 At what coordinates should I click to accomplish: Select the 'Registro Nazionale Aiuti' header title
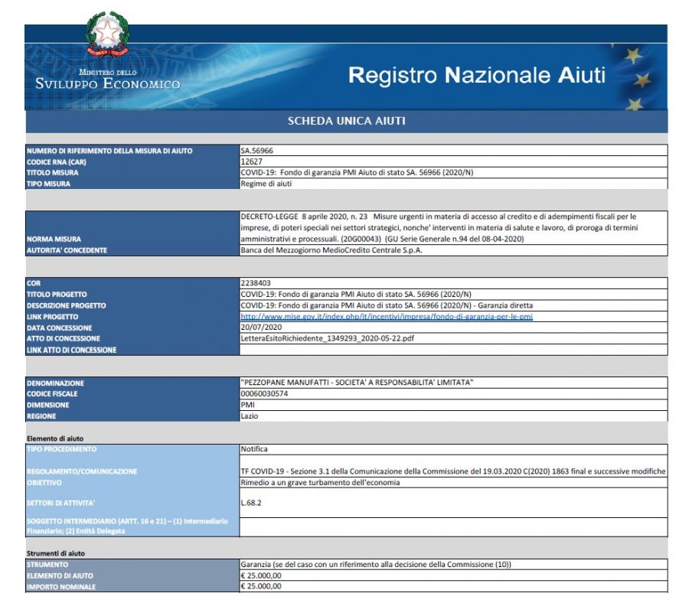[x=477, y=75]
